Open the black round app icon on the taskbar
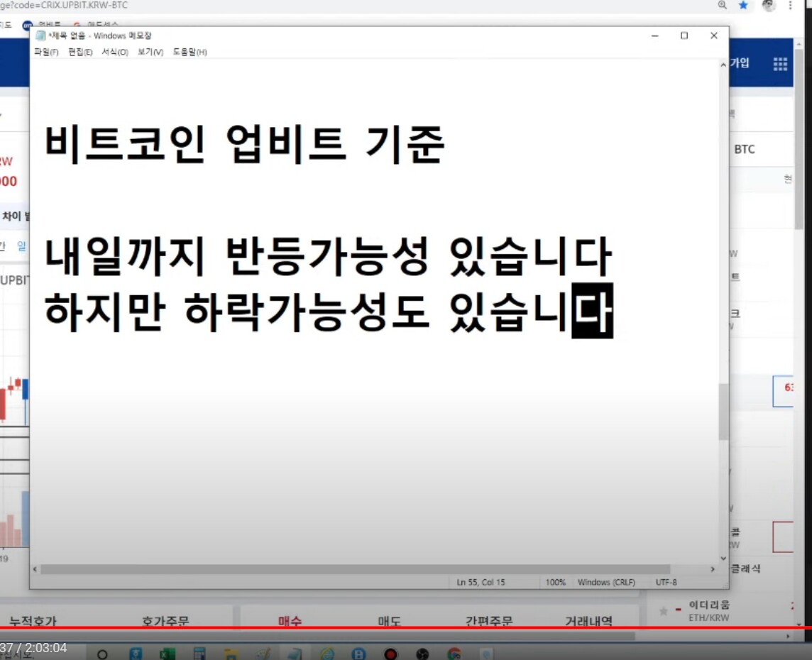Viewport: 812px width, 660px height. (422, 654)
